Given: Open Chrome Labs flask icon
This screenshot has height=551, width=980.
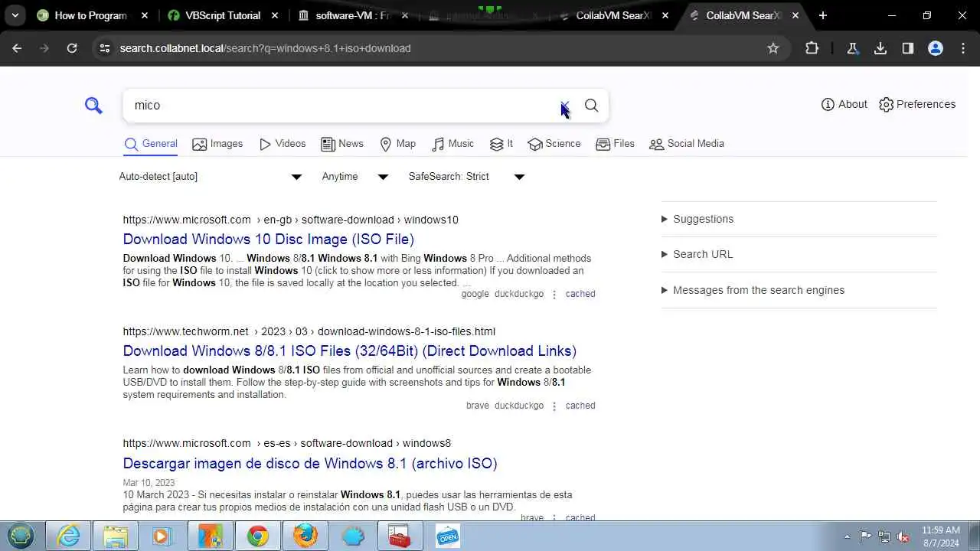Looking at the screenshot, I should pyautogui.click(x=852, y=48).
